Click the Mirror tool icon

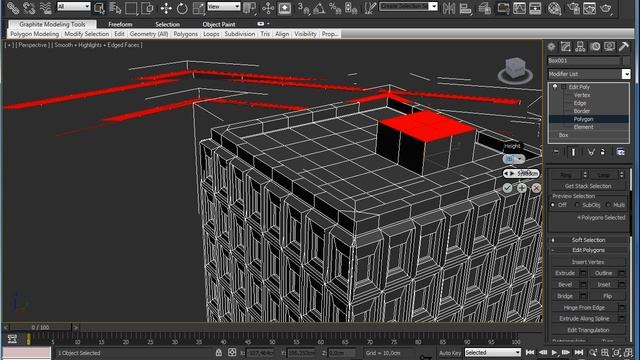click(x=449, y=7)
